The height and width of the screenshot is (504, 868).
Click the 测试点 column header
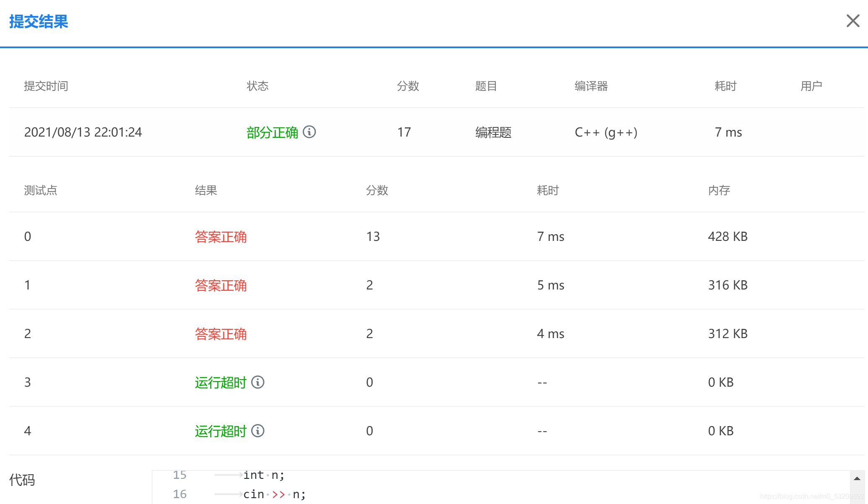pyautogui.click(x=41, y=190)
